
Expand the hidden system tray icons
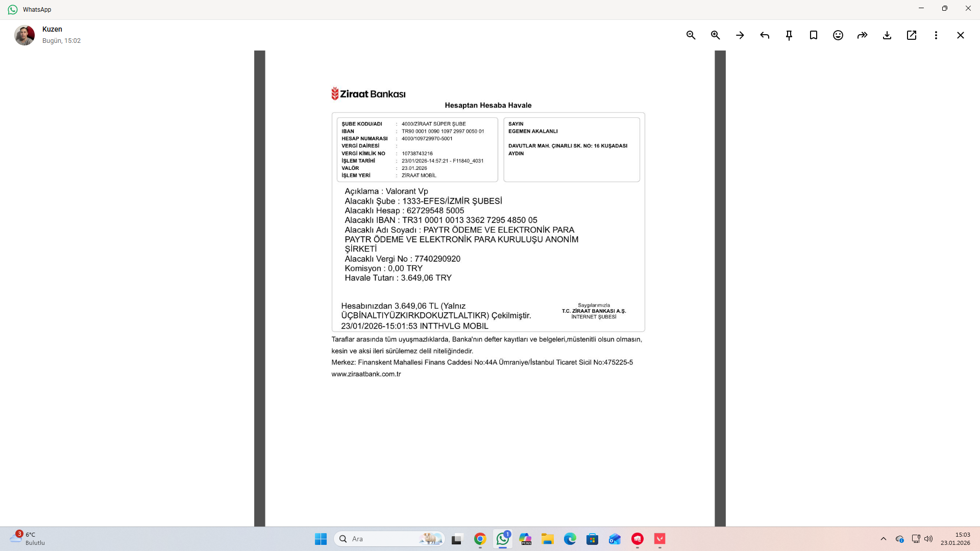point(884,539)
